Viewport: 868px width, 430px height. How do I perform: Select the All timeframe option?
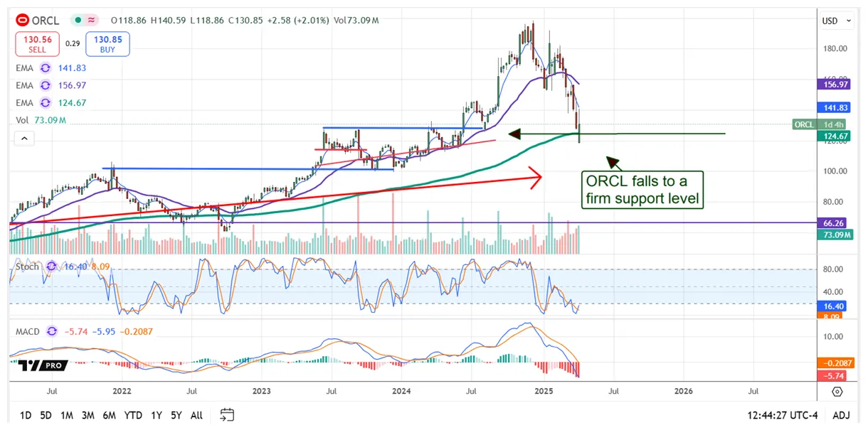tap(196, 415)
